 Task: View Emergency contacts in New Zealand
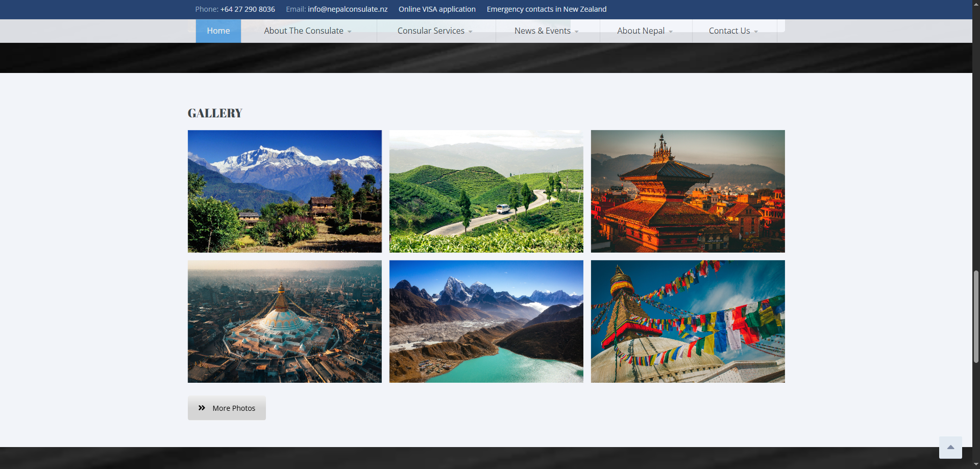[x=547, y=9]
